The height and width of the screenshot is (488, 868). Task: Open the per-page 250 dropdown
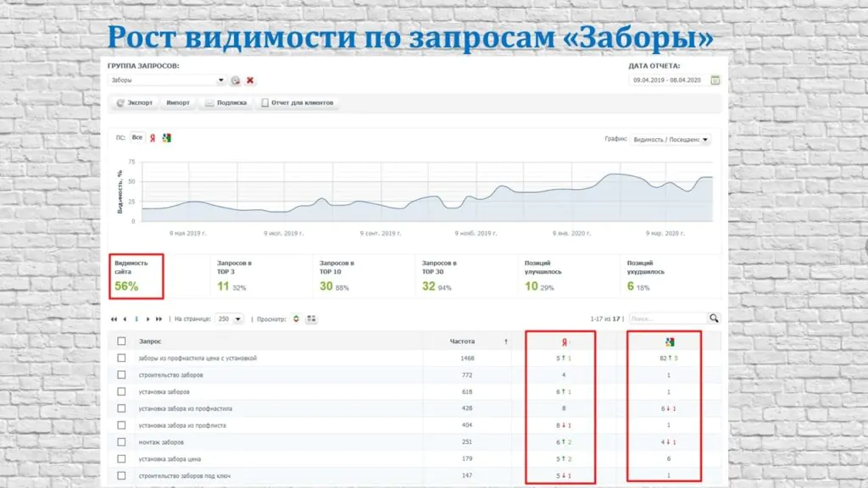point(229,319)
